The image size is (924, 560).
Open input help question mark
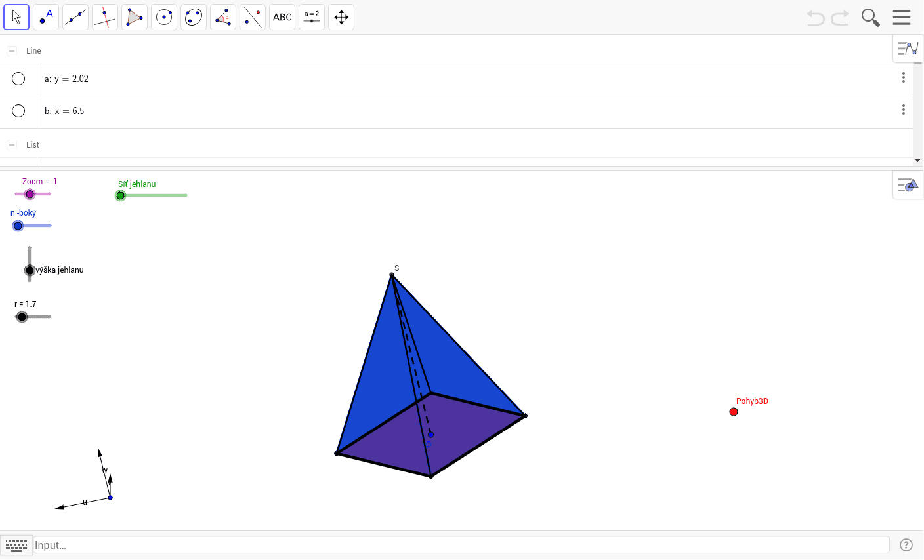(906, 545)
